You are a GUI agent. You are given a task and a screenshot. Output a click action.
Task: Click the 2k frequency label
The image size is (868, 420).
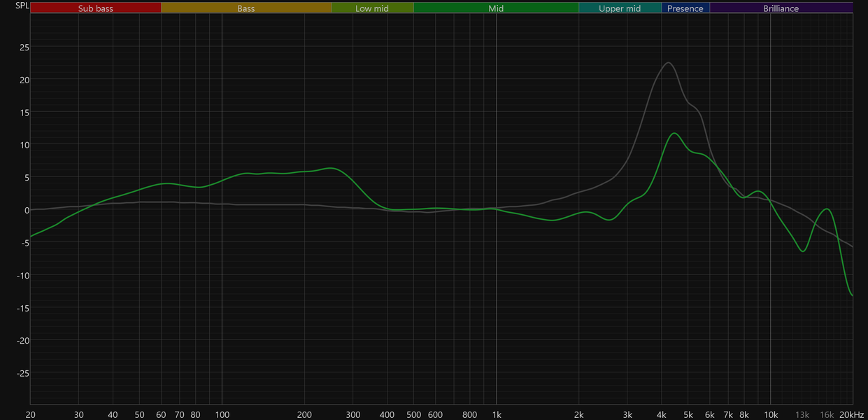(x=578, y=414)
